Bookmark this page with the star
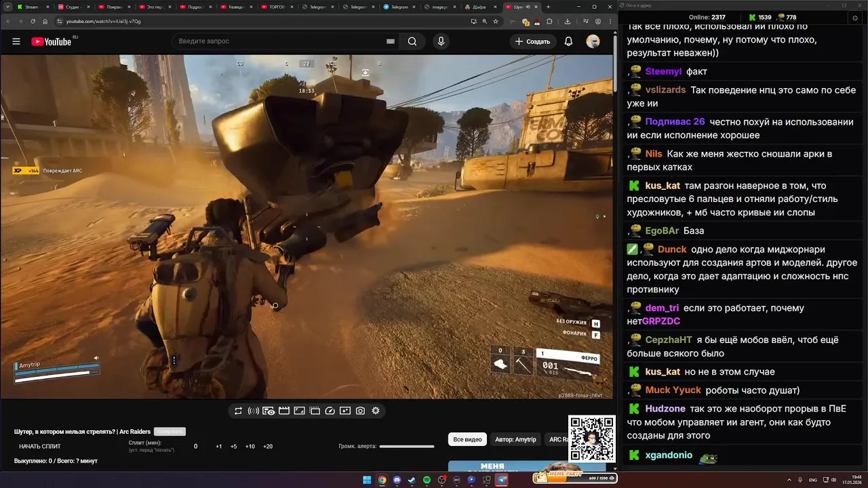This screenshot has height=488, width=868. 496,21
